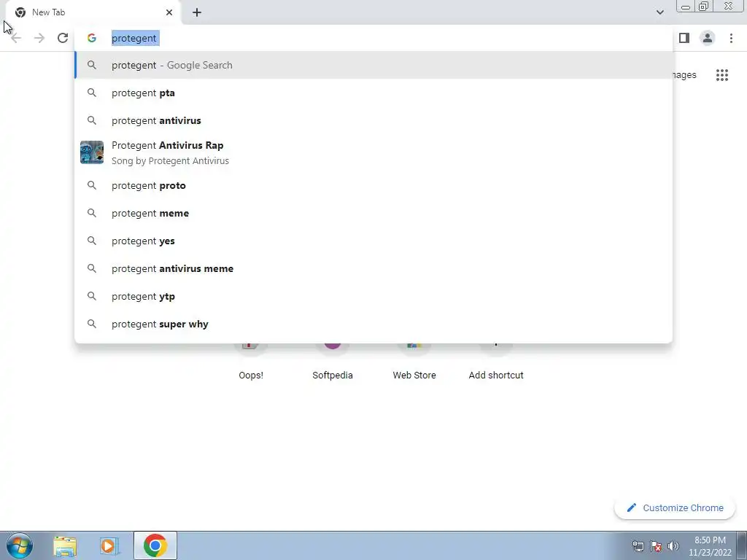Click the Customize Chrome button
The width and height of the screenshot is (747, 560).
(x=675, y=507)
